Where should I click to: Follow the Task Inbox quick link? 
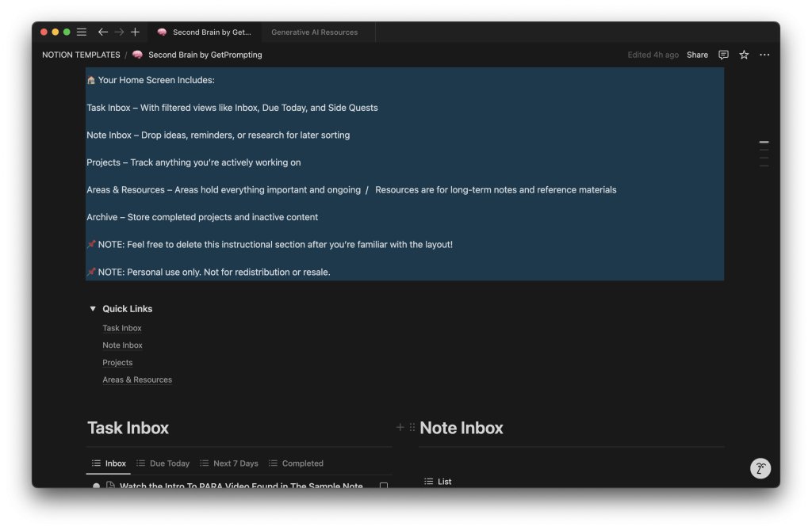click(x=121, y=328)
